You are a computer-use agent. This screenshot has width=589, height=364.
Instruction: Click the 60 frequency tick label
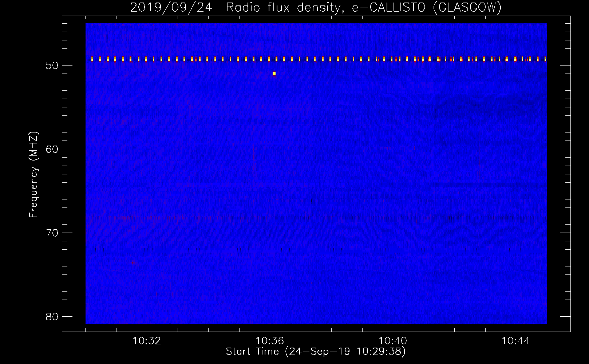click(52, 149)
